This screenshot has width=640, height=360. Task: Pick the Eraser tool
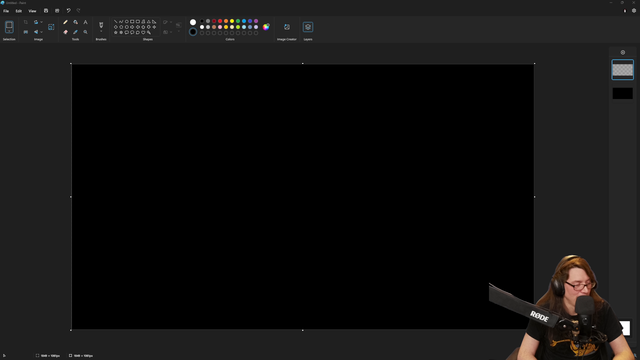coord(65,32)
